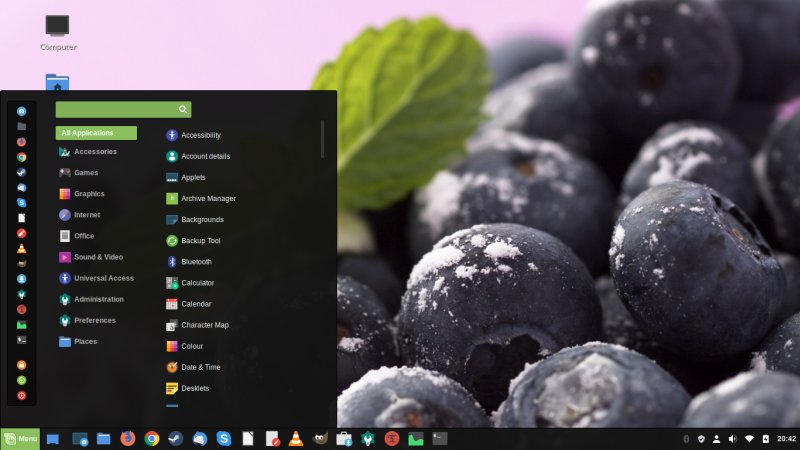Open the Computer desktop icon
The height and width of the screenshot is (450, 800).
point(58,33)
